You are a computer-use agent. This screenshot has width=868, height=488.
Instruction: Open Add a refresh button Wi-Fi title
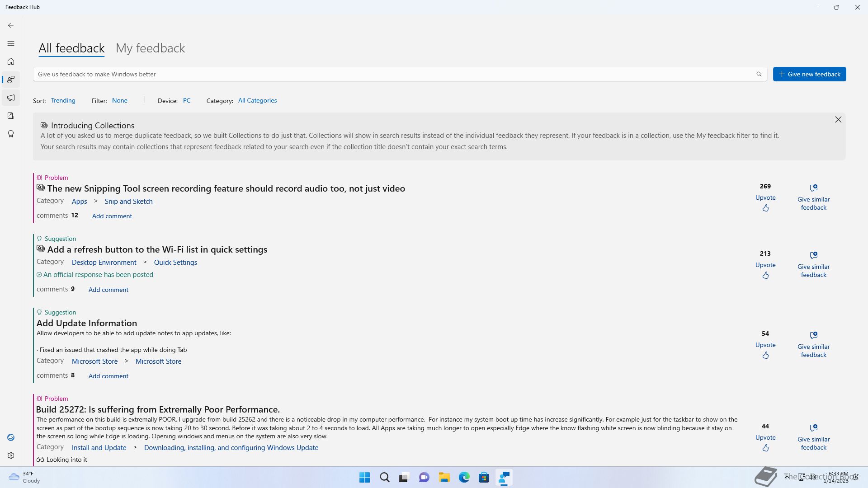(157, 249)
